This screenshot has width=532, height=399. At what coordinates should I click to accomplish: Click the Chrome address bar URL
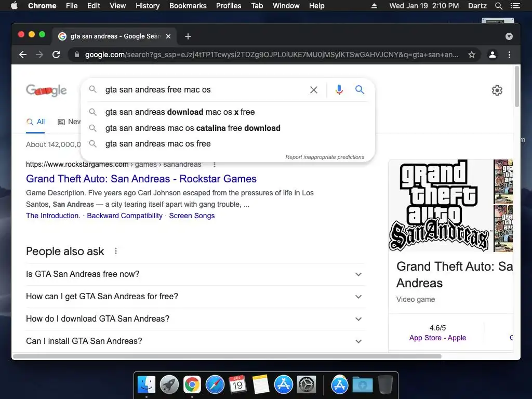coord(271,55)
